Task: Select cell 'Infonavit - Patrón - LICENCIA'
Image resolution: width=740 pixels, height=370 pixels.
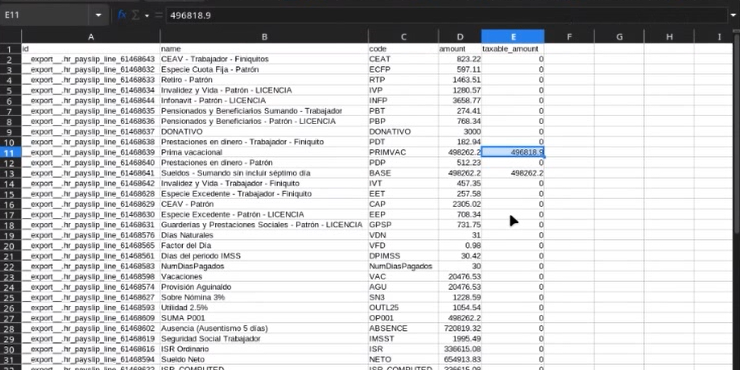Action: (x=264, y=101)
